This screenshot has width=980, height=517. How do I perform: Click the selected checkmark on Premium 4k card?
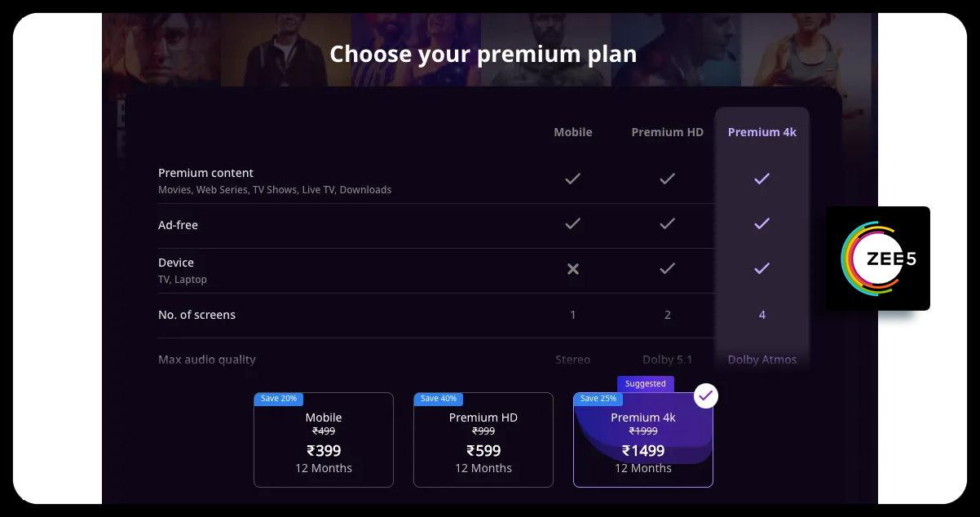[x=706, y=396]
